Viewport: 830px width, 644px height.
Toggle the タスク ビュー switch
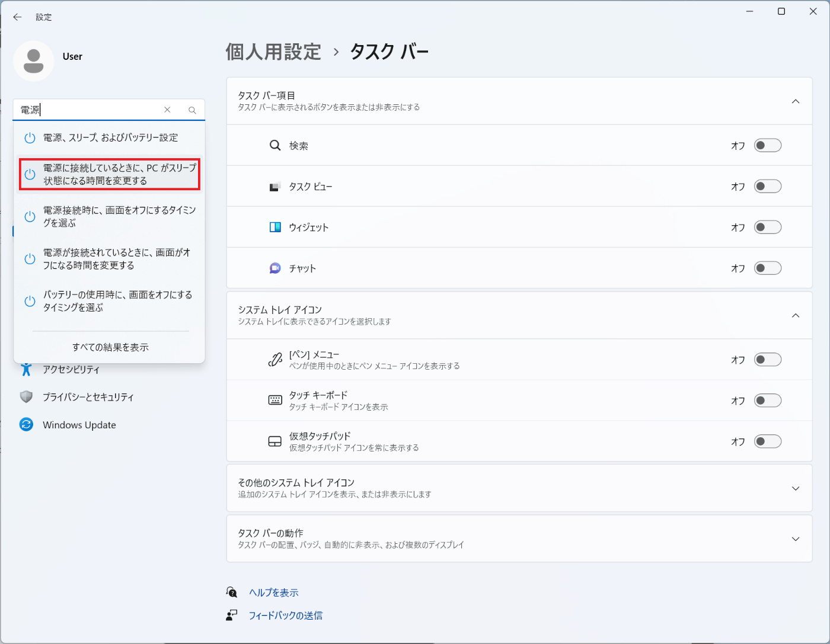tap(768, 187)
